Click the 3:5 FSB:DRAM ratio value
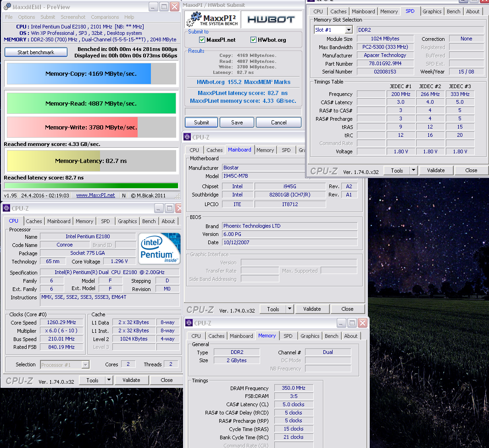The width and height of the screenshot is (489, 448). 294,396
